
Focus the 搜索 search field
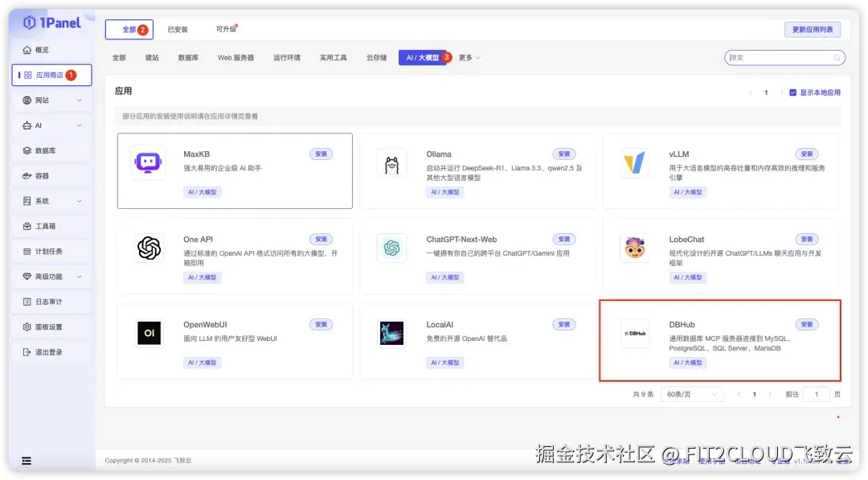[784, 58]
